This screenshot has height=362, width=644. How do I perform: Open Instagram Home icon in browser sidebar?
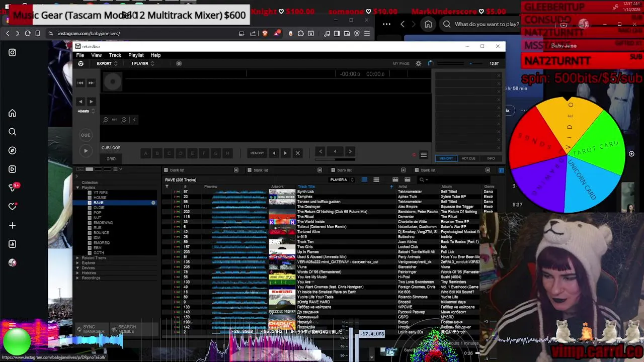13,113
